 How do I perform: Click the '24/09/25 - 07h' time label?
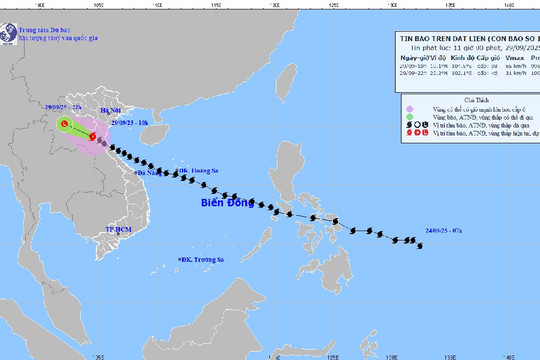(x=444, y=230)
